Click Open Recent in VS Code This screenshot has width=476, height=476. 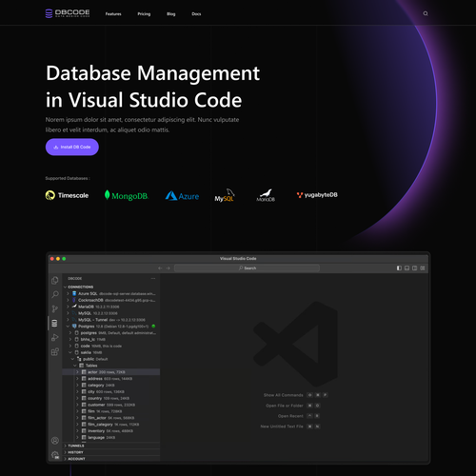pyautogui.click(x=290, y=416)
